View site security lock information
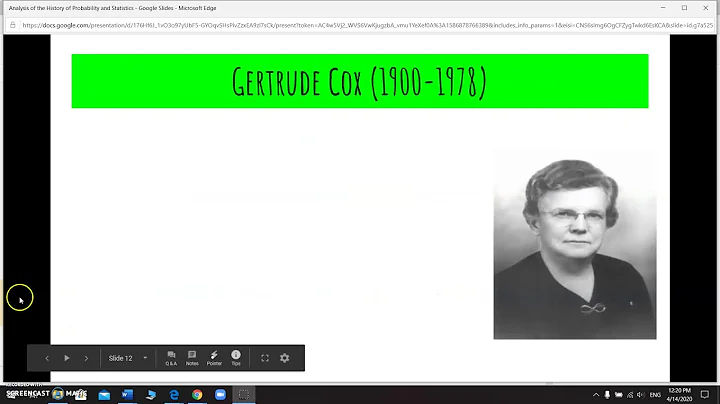Screen dimensions: 720x404 coord(13,25)
